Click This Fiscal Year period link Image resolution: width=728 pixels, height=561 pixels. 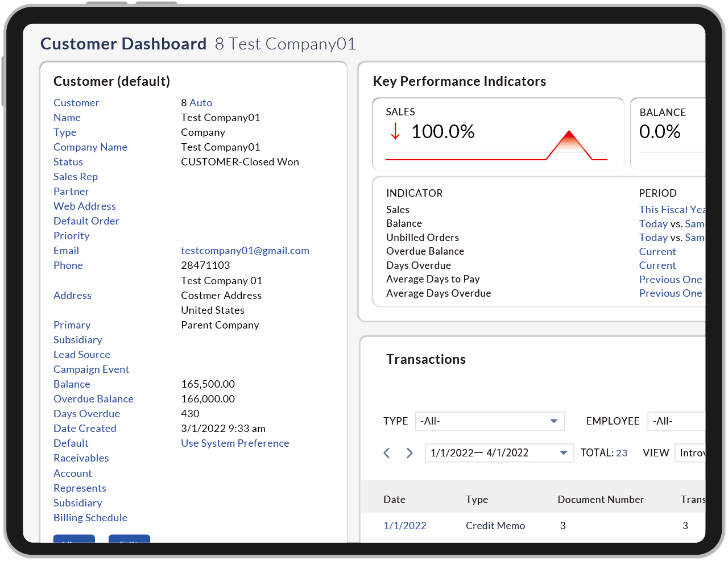pyautogui.click(x=672, y=210)
